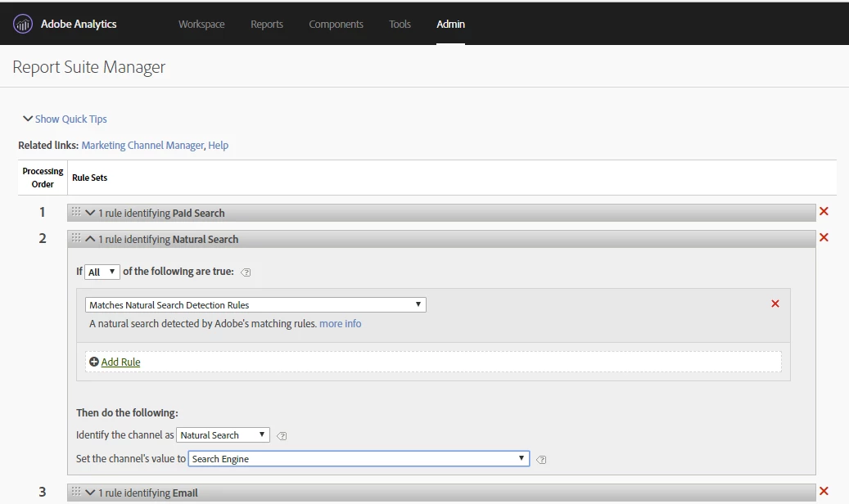Click the 'Set the channel's value to' label
Viewport: 849px width, 504px height.
pos(131,458)
